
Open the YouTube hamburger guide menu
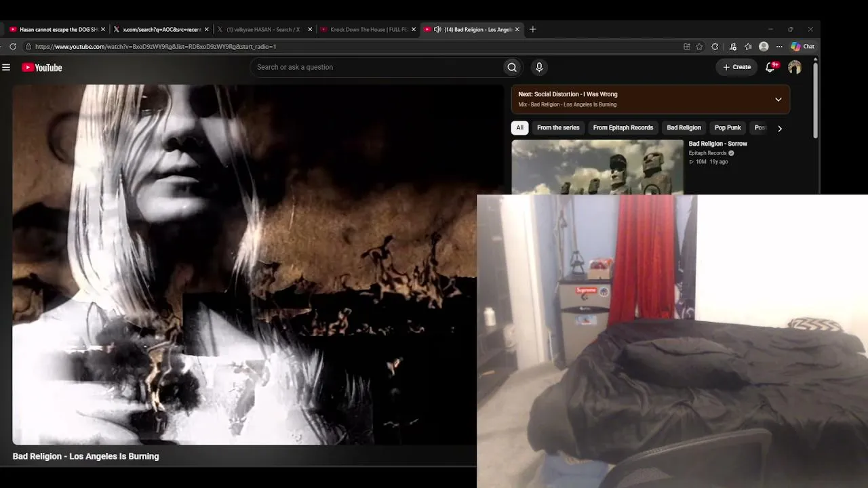6,67
